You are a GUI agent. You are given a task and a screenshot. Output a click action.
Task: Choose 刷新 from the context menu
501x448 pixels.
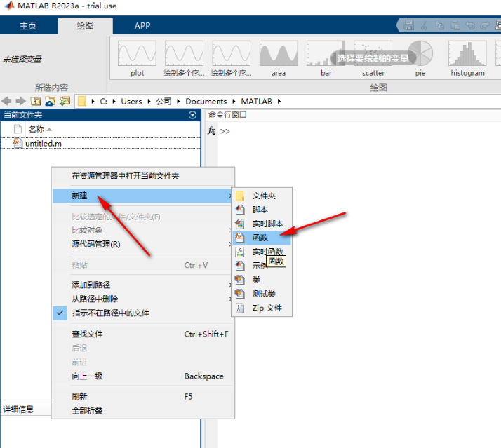click(143, 397)
